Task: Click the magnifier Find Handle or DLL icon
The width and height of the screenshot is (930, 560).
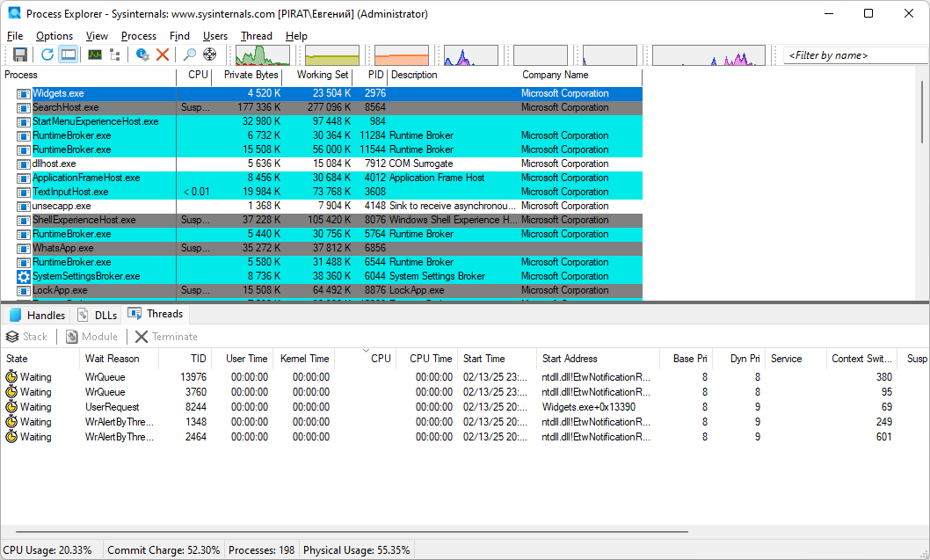Action: [x=189, y=55]
